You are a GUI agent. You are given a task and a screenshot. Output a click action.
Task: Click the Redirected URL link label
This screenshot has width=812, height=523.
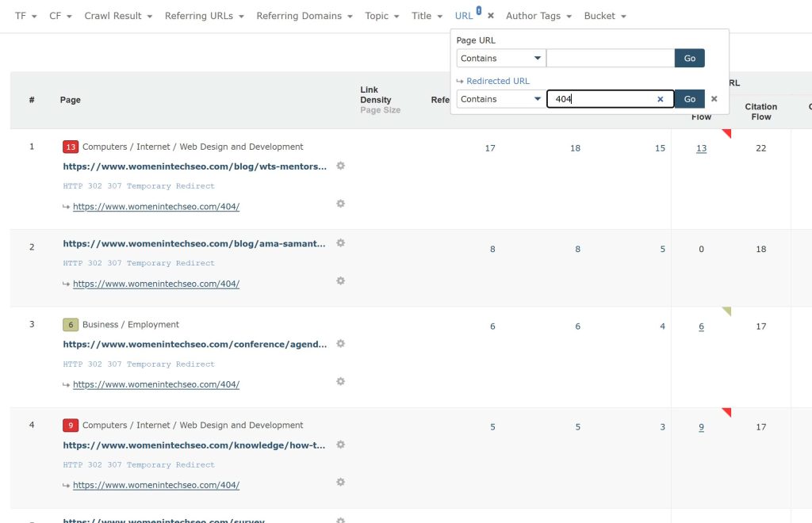(x=498, y=81)
